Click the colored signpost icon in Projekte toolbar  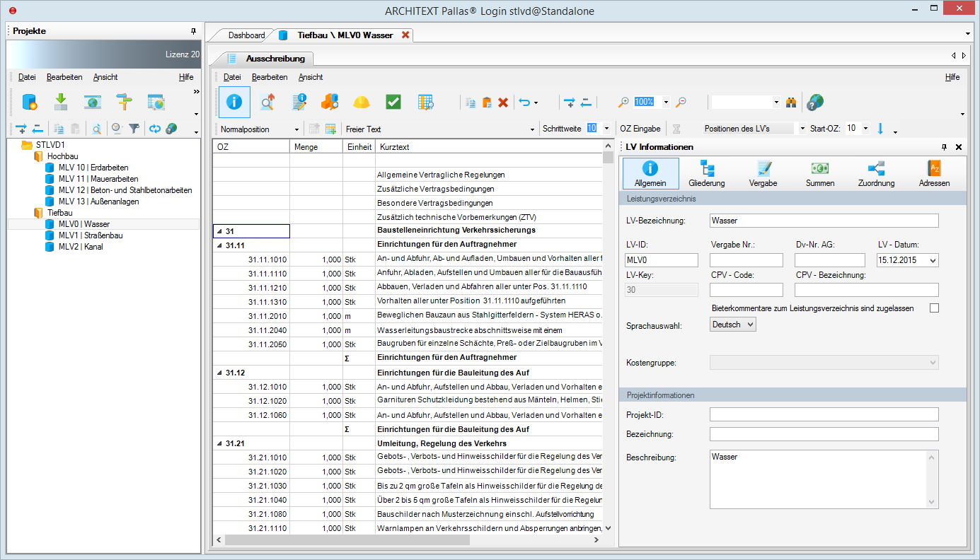pyautogui.click(x=125, y=102)
